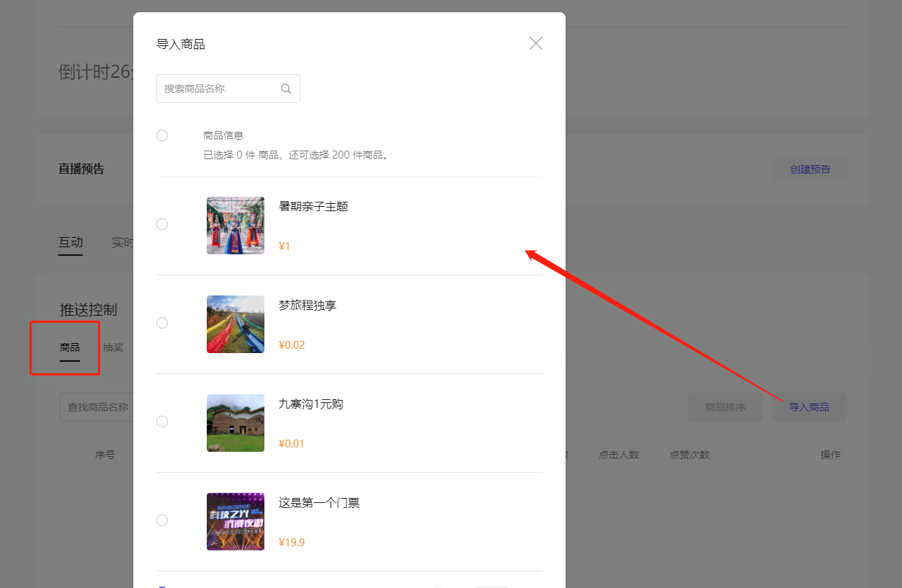Open the 暑期亲子主题 product thumbnail
Screen dimensions: 902x588
tap(236, 226)
